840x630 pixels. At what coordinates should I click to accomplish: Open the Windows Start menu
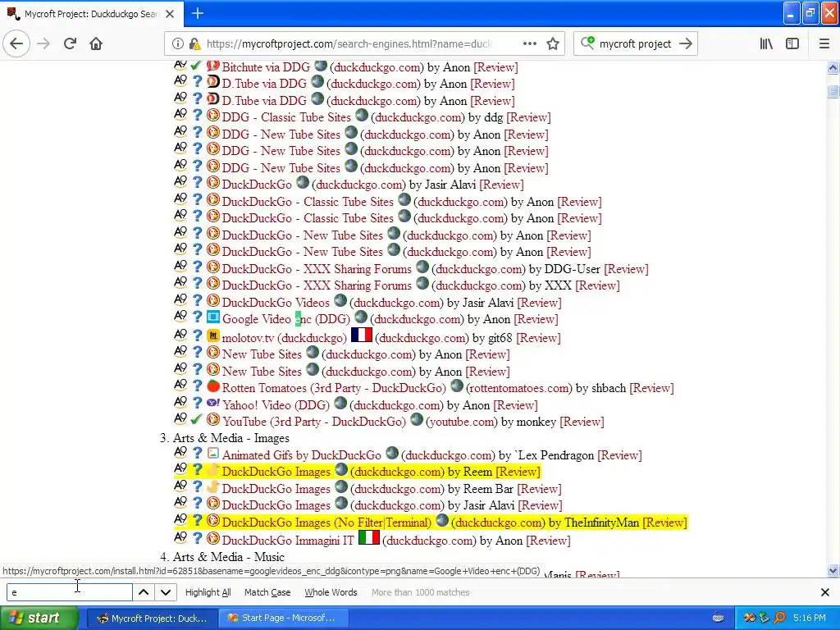pos(39,618)
